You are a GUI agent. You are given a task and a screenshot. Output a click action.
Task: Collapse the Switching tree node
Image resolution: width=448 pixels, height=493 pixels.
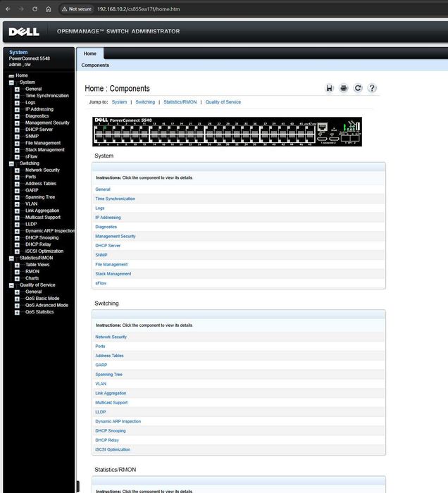click(12, 164)
